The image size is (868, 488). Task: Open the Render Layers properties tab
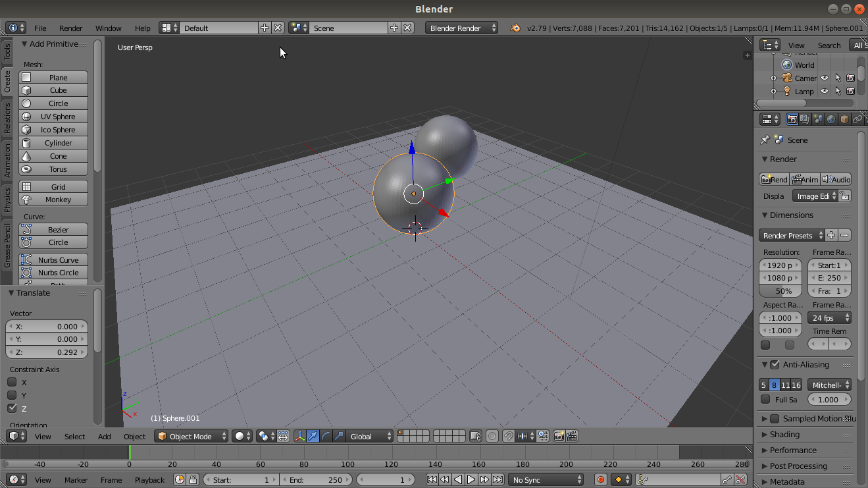click(805, 119)
